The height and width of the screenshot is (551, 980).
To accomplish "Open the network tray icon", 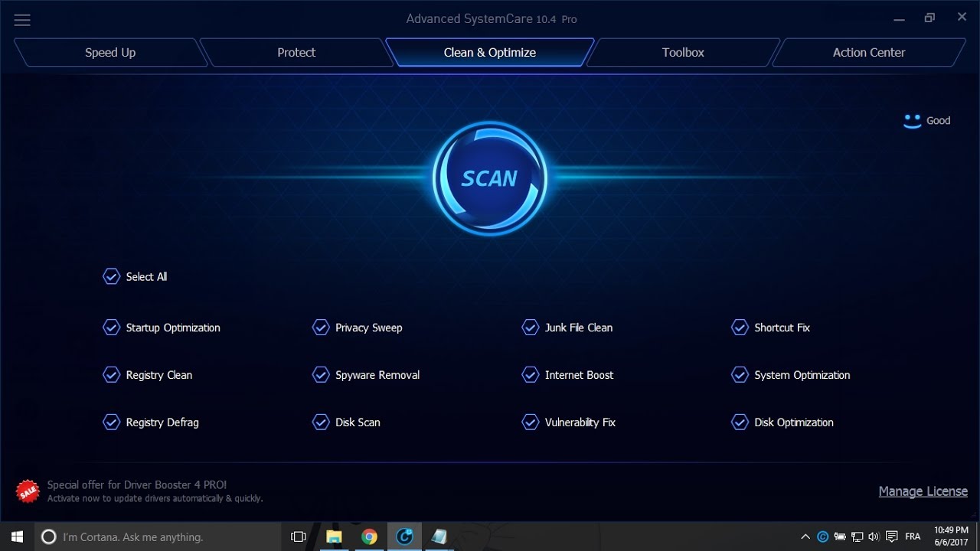I will coord(857,537).
